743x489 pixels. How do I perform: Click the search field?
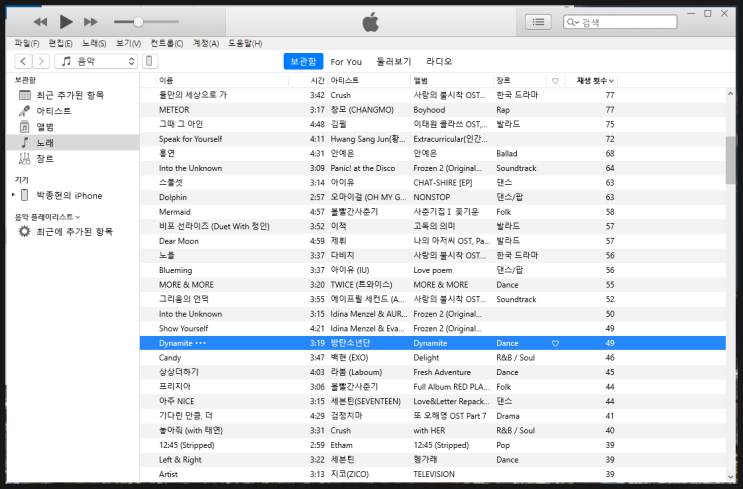[x=620, y=22]
